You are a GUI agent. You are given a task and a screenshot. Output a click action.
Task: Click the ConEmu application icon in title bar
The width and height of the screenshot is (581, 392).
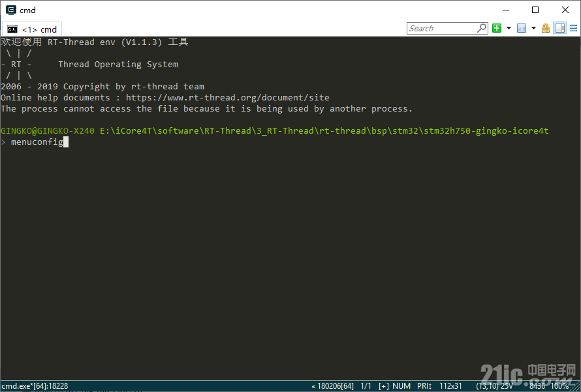point(11,10)
